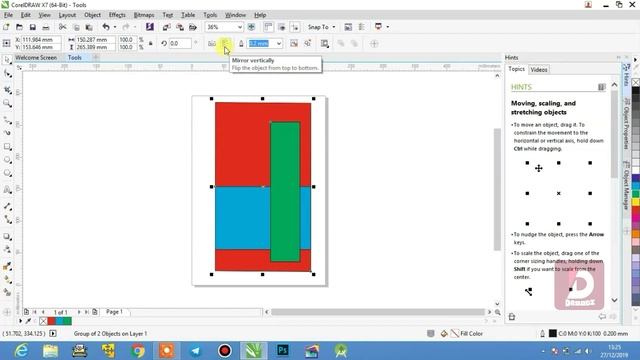Click the Open file icon
This screenshot has height=360, width=640.
[19, 27]
